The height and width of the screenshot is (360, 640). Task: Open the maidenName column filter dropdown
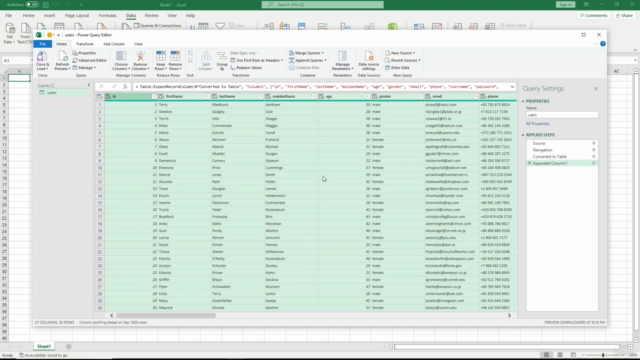314,96
